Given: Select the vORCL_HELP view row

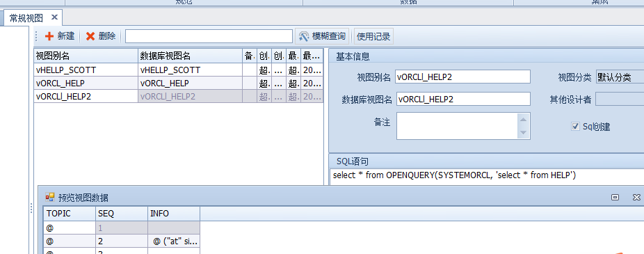Looking at the screenshot, I should coord(179,84).
